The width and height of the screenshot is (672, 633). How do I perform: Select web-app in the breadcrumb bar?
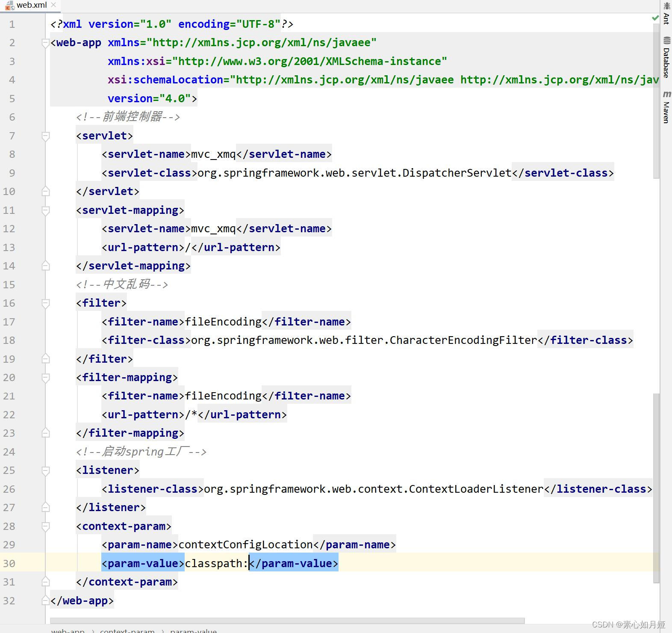(68, 630)
